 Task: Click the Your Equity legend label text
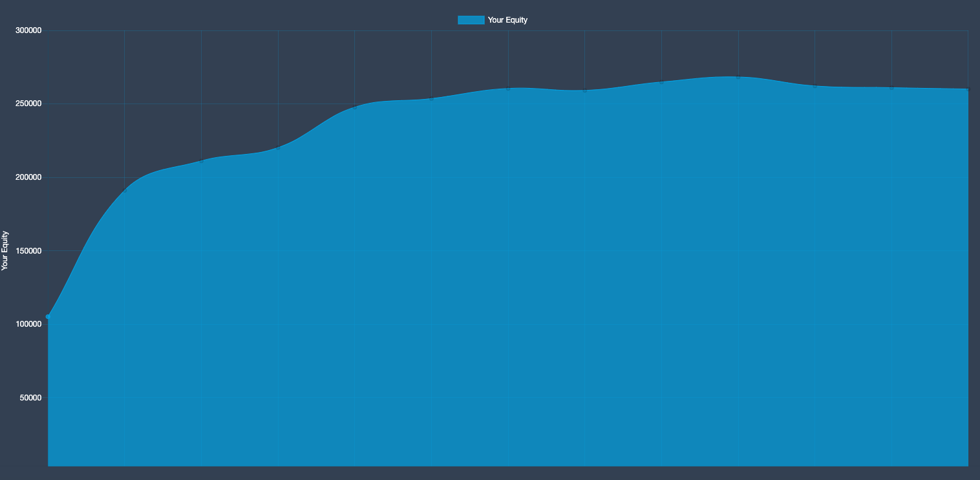click(x=507, y=20)
